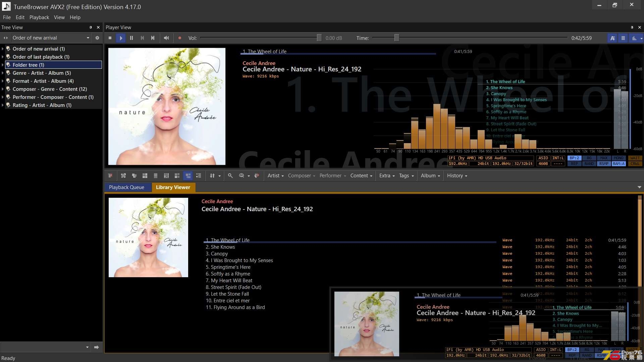Select the tiles-with-text view icon
Viewport: 644px width, 362px height.
(x=177, y=176)
